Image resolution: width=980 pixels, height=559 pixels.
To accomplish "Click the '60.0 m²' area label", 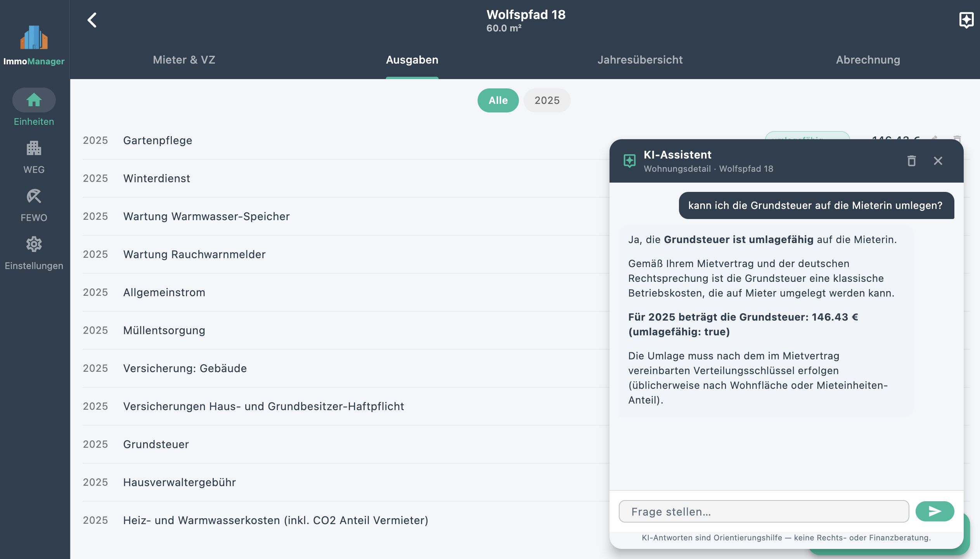I will coord(504,28).
